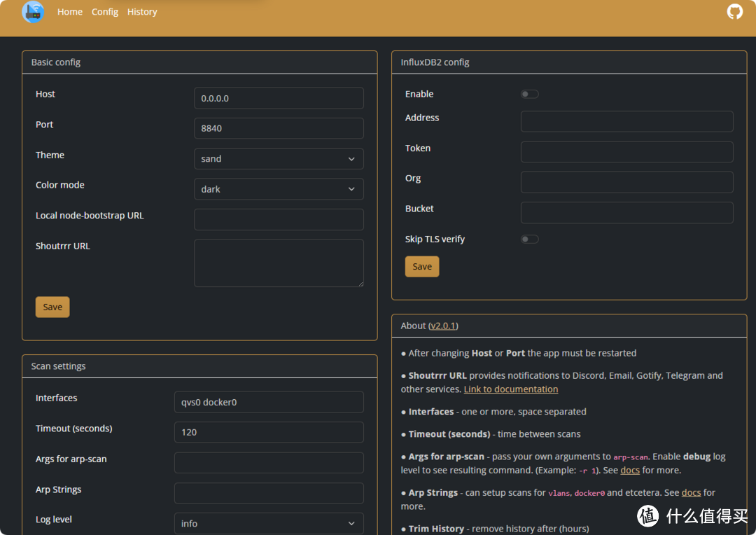Click the Host input field
Viewport: 756px width, 535px height.
click(279, 99)
